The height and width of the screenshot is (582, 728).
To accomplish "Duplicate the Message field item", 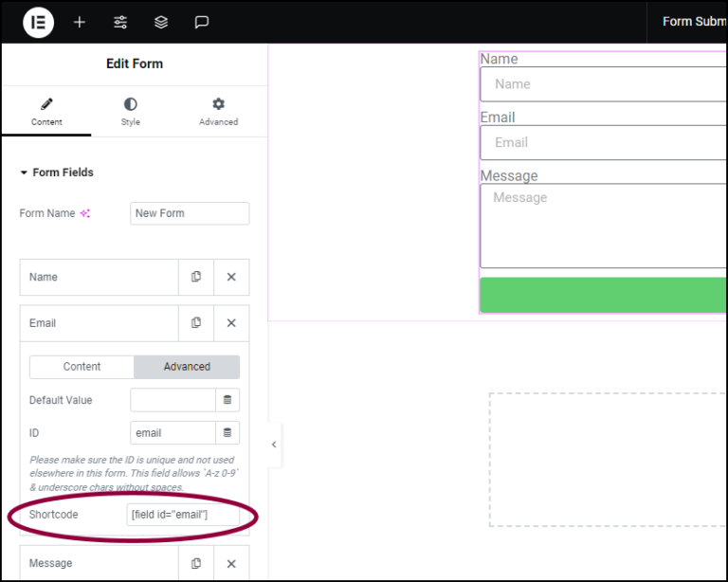I will (196, 563).
